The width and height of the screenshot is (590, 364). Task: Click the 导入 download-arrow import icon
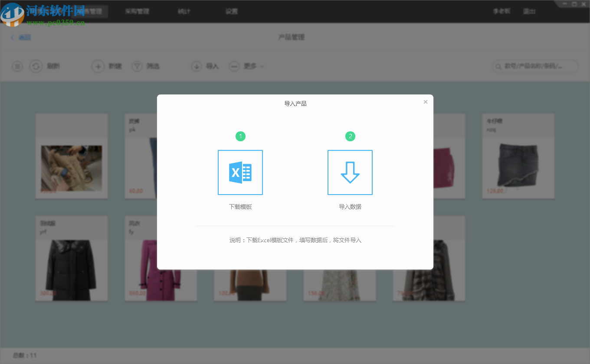click(196, 66)
